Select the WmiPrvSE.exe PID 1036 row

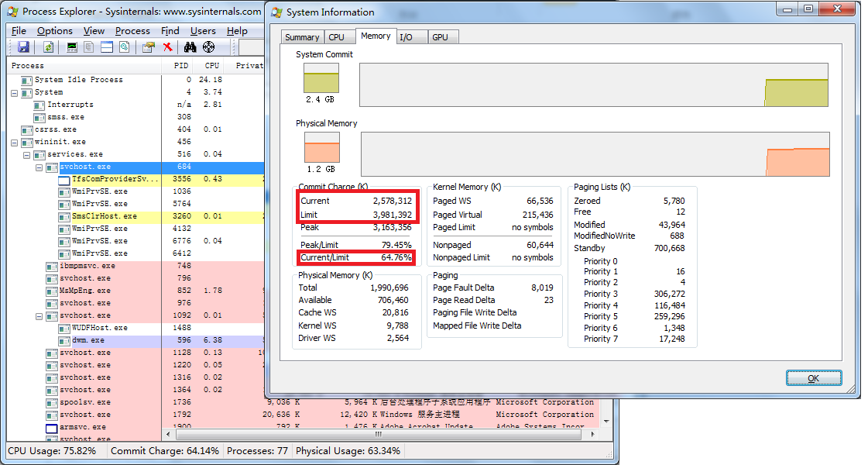(136, 191)
